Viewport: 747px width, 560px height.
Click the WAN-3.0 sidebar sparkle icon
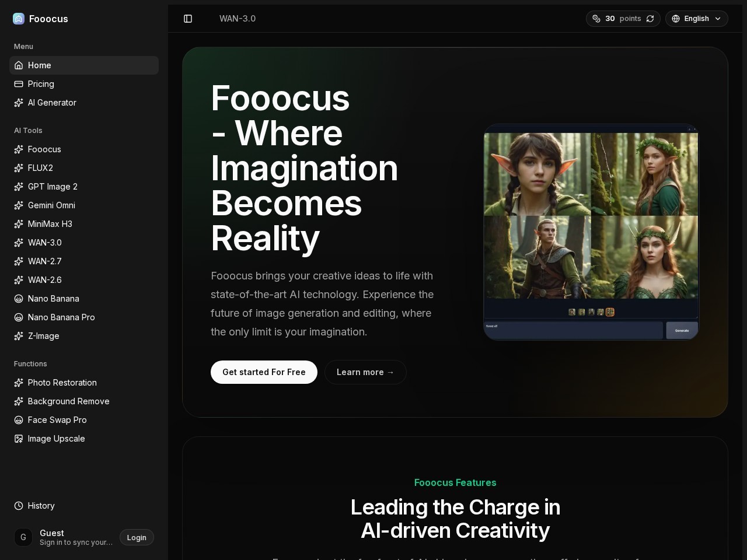click(19, 243)
